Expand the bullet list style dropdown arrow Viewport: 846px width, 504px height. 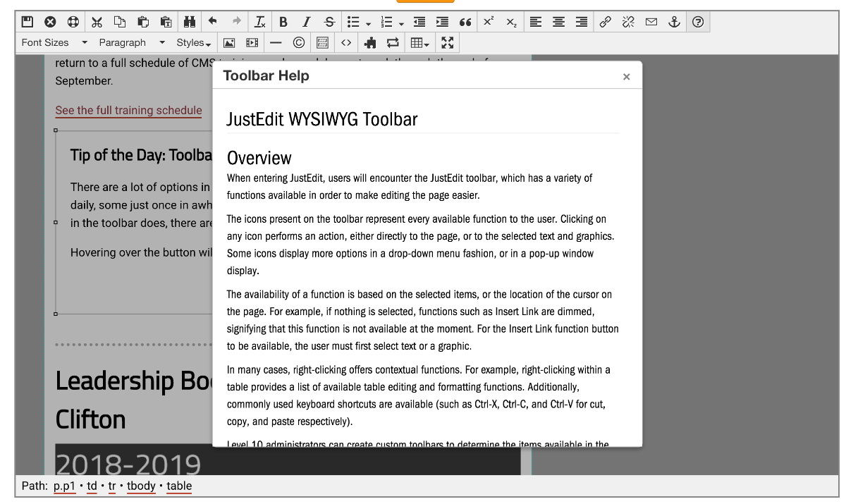368,23
